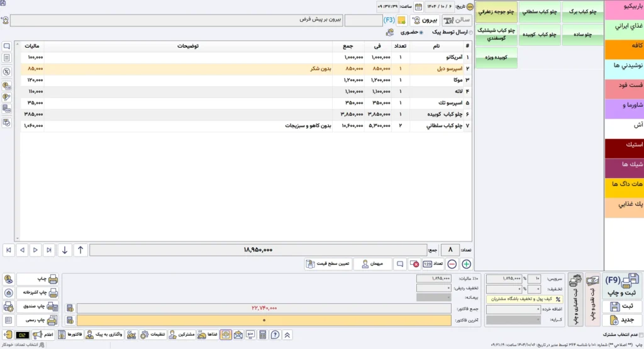The image size is (644, 349).
Task: Click the eject icon left of چاپ آشپزخانه
Action: pos(8,293)
